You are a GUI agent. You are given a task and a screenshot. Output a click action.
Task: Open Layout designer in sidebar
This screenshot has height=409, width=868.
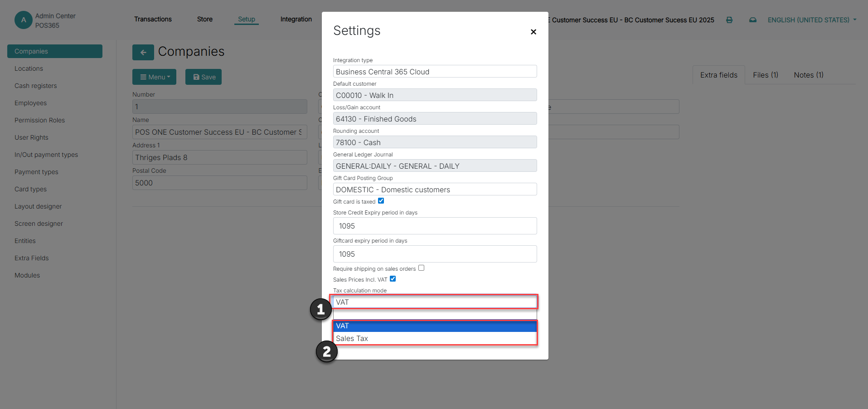(38, 206)
